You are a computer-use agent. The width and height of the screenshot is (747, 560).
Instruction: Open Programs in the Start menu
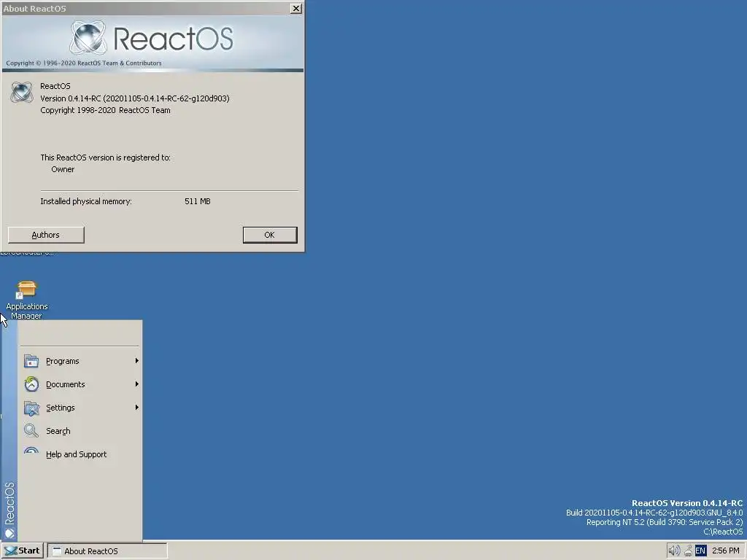80,361
